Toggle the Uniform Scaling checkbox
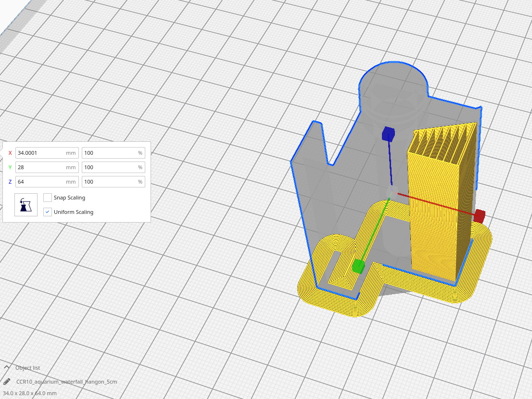The width and height of the screenshot is (532, 399). click(48, 212)
